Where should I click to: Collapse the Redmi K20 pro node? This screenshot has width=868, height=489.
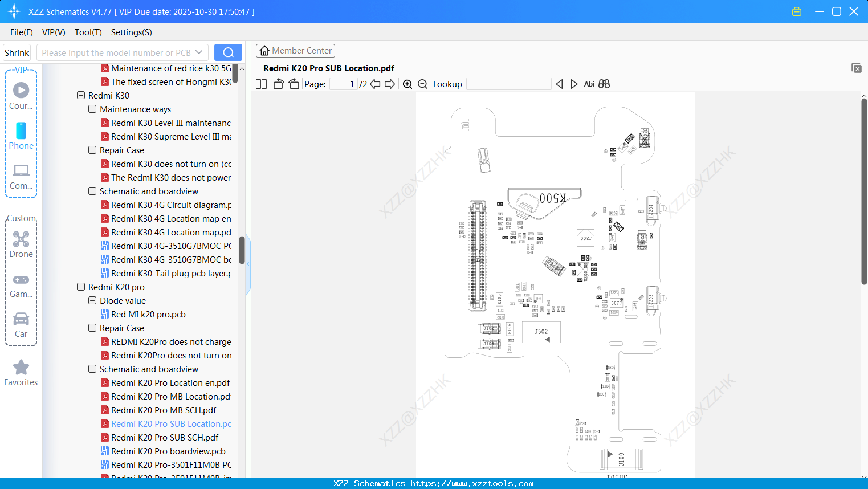tap(81, 287)
